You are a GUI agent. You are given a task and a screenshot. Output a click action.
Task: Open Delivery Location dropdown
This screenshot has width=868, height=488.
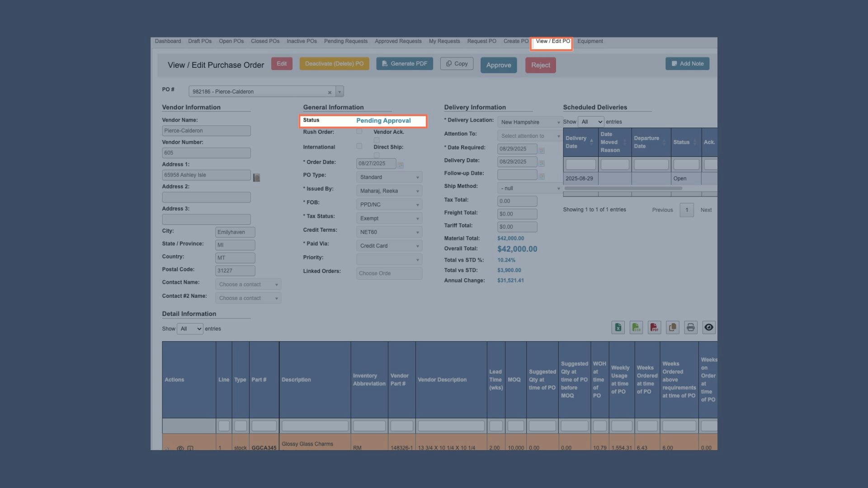529,122
